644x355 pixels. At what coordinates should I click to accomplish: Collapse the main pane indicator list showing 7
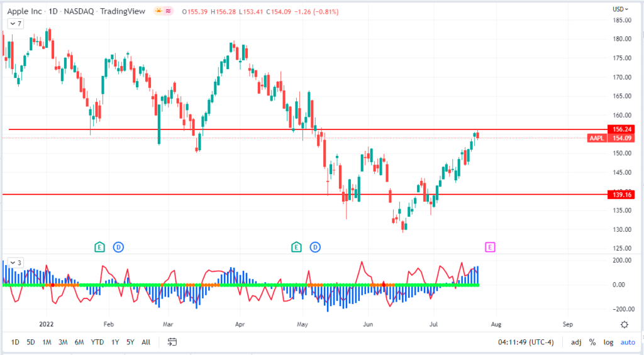(x=16, y=24)
